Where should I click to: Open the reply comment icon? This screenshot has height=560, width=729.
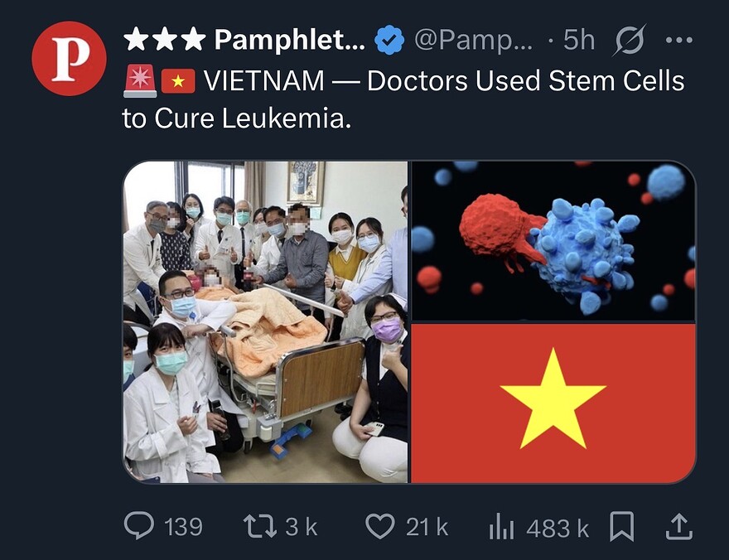point(138,525)
